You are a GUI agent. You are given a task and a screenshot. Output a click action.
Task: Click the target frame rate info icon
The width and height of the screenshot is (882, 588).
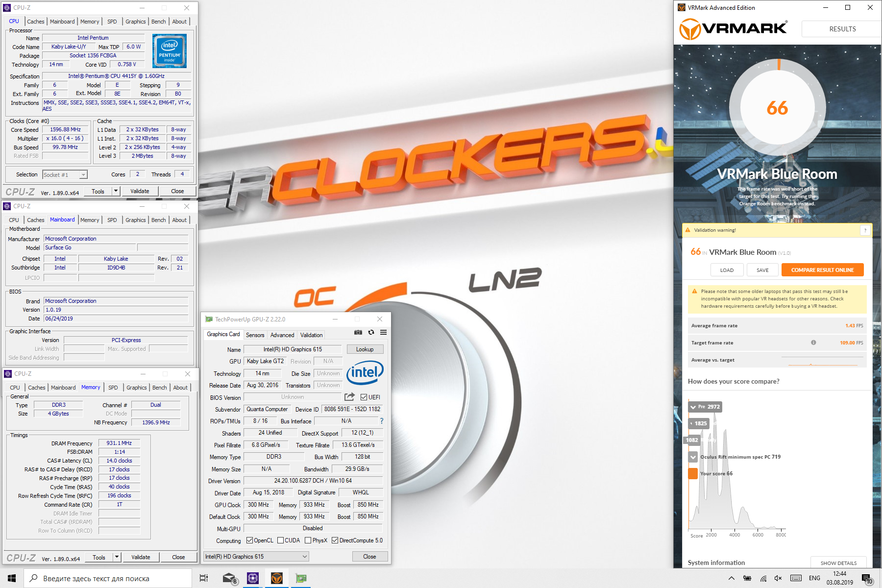(813, 343)
